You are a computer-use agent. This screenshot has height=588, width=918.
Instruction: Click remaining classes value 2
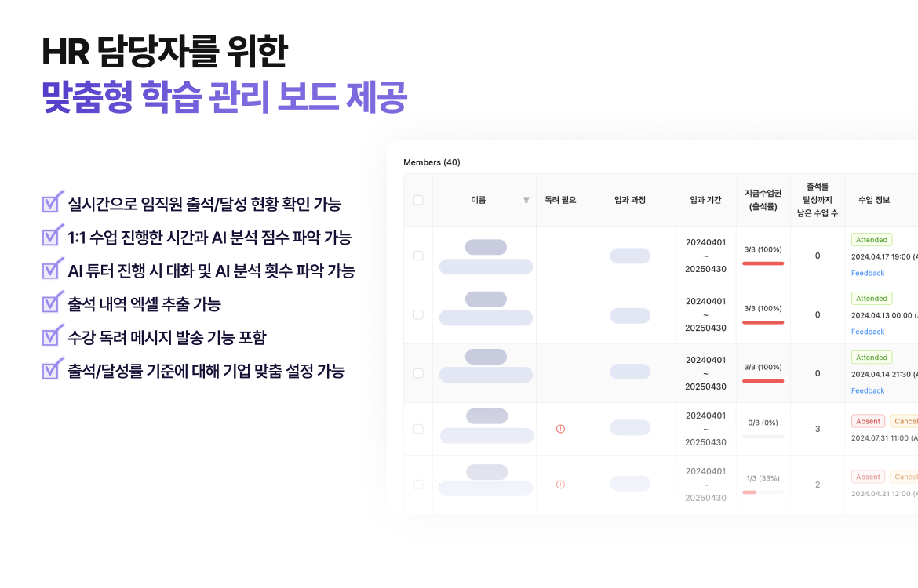tap(818, 485)
